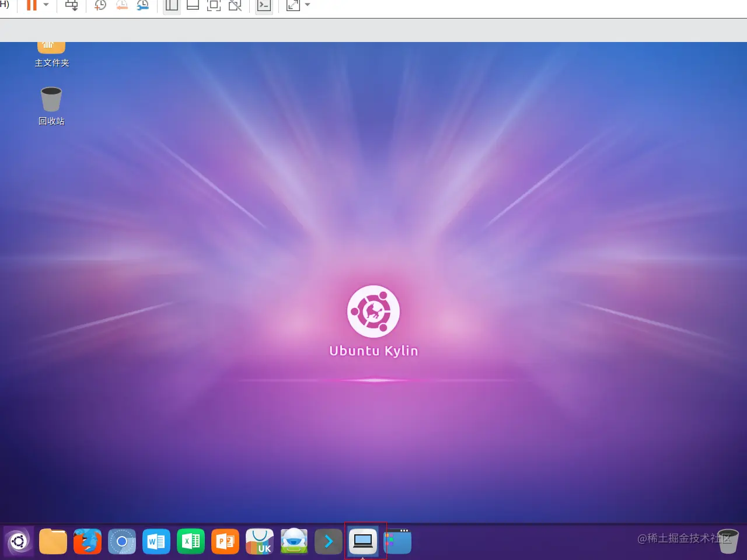Revert to the previous snapshot

tap(121, 5)
